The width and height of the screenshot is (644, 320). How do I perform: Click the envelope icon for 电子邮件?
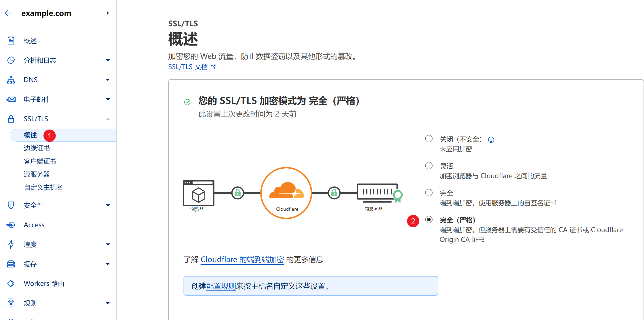coord(11,99)
